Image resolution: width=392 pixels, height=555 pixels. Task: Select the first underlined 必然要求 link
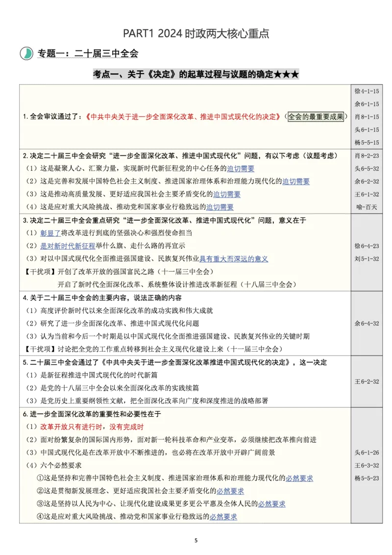301,478
